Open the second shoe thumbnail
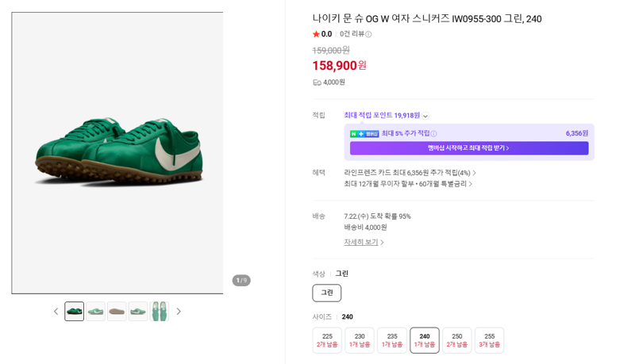The height and width of the screenshot is (364, 635). pyautogui.click(x=95, y=312)
